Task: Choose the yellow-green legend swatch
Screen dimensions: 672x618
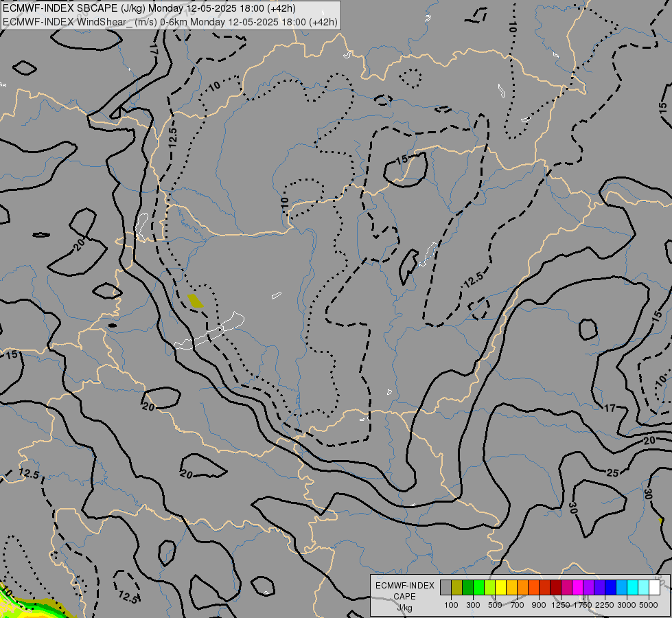Action: [490, 588]
